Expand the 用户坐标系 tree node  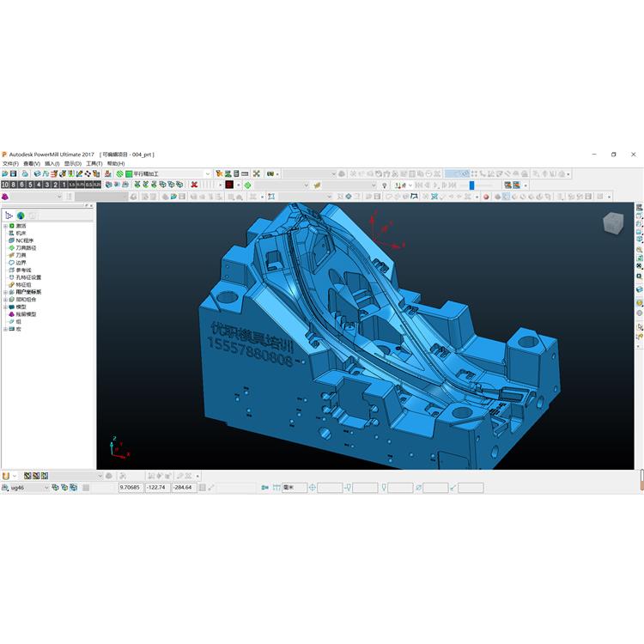coord(5,292)
